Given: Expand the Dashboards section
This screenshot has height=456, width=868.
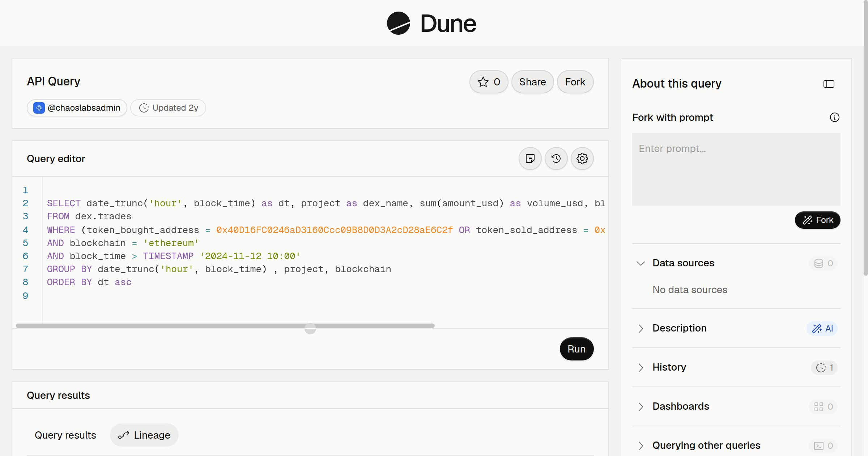Looking at the screenshot, I should (641, 406).
